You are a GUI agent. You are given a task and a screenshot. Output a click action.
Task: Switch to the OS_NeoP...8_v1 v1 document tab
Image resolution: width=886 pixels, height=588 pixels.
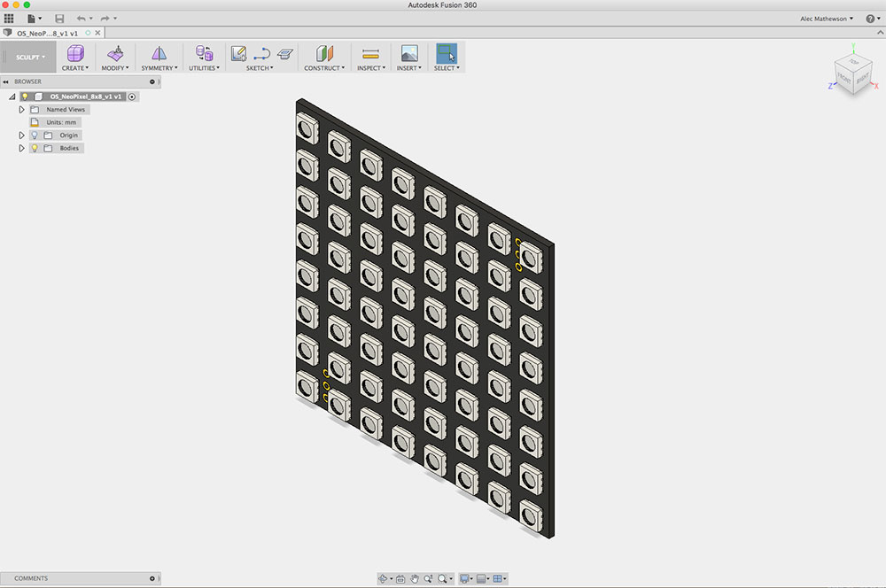47,34
